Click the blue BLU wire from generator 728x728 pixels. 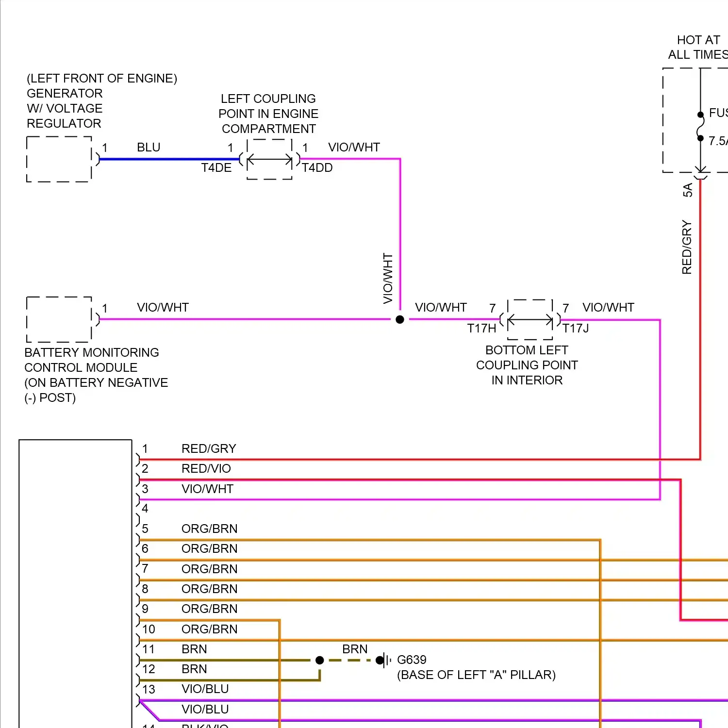(169, 159)
